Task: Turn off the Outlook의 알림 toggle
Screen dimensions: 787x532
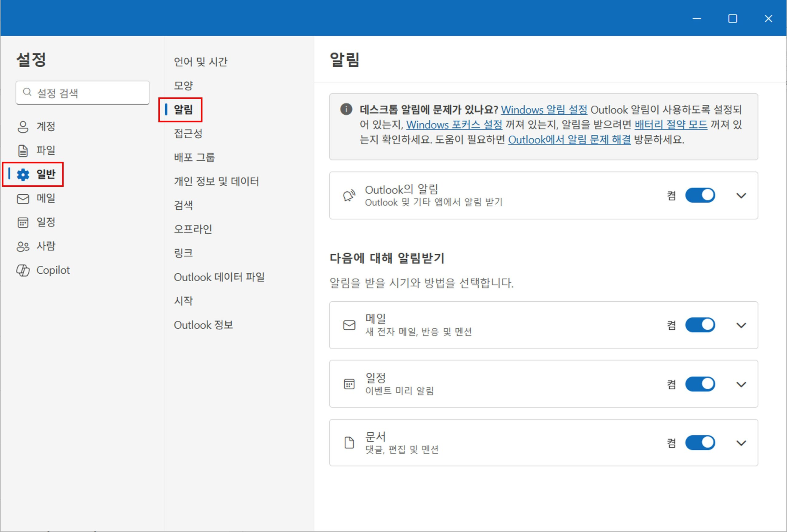Action: [x=700, y=195]
